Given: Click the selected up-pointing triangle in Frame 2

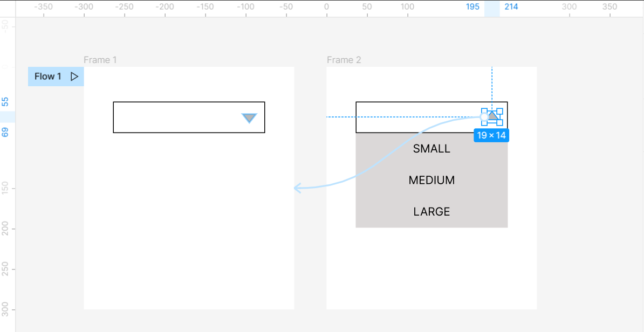Looking at the screenshot, I should (x=494, y=115).
